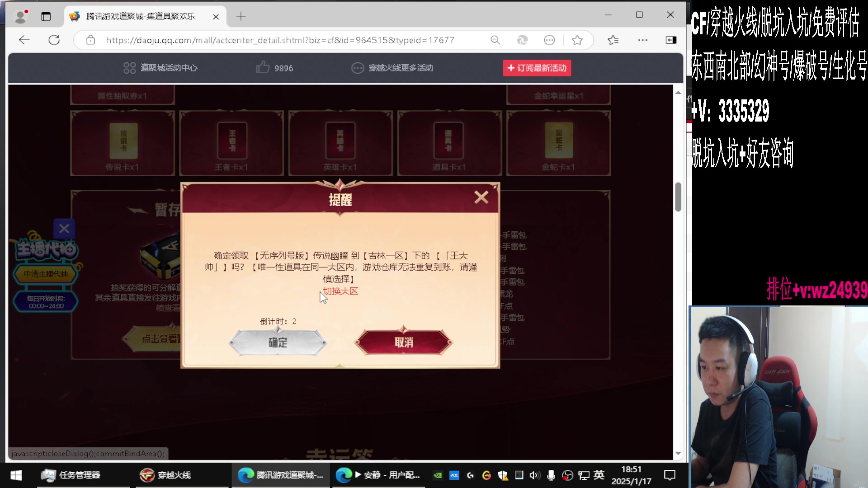The image size is (868, 488).
Task: Open the notification center icon
Action: click(x=670, y=475)
